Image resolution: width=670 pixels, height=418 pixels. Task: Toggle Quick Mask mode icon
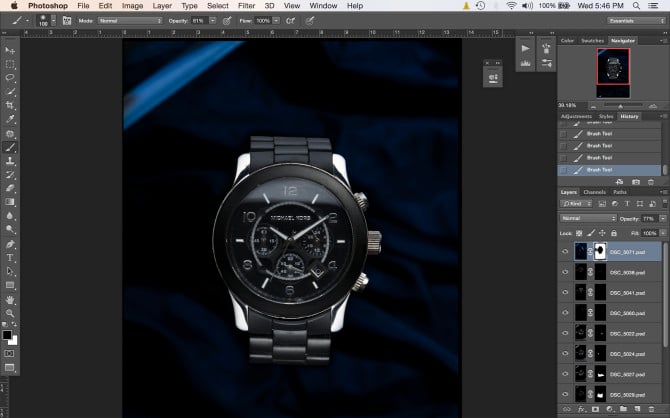pyautogui.click(x=9, y=353)
